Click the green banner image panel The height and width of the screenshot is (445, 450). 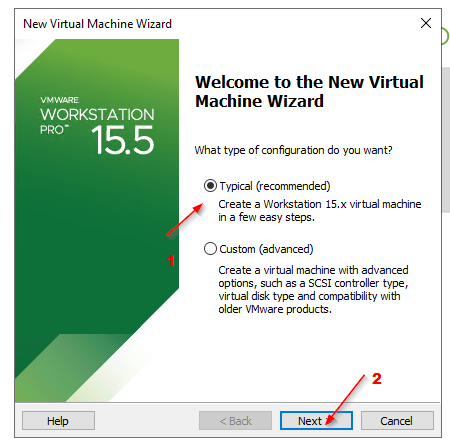point(97,220)
